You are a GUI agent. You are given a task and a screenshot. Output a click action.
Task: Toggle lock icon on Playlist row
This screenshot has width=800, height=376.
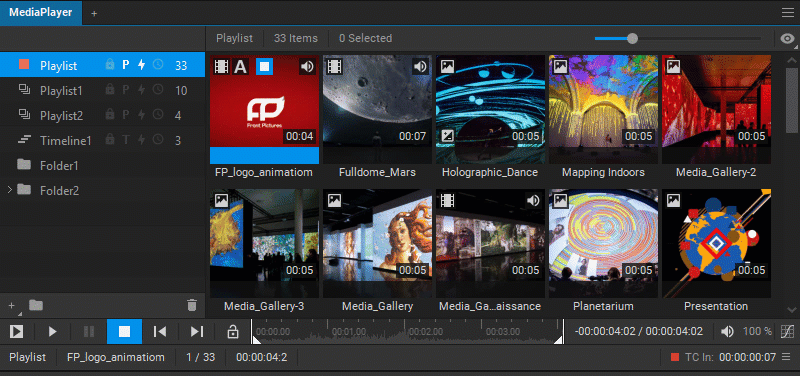click(x=109, y=65)
